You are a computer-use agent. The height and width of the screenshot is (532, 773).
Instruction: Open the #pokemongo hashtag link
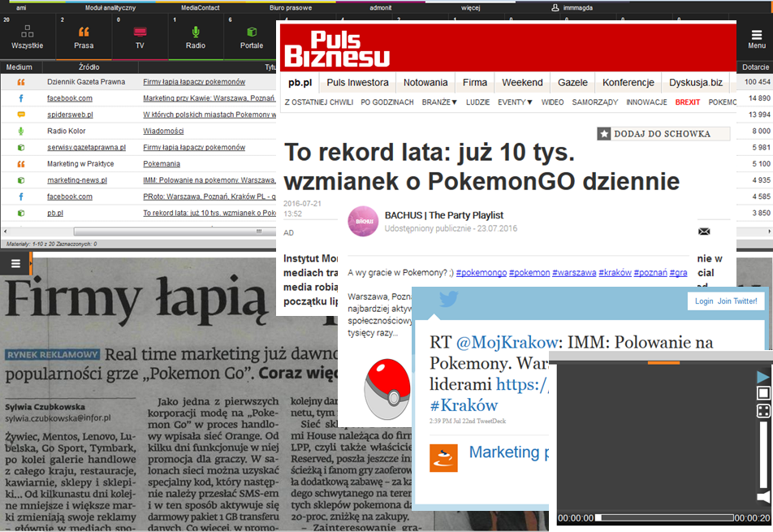(482, 273)
